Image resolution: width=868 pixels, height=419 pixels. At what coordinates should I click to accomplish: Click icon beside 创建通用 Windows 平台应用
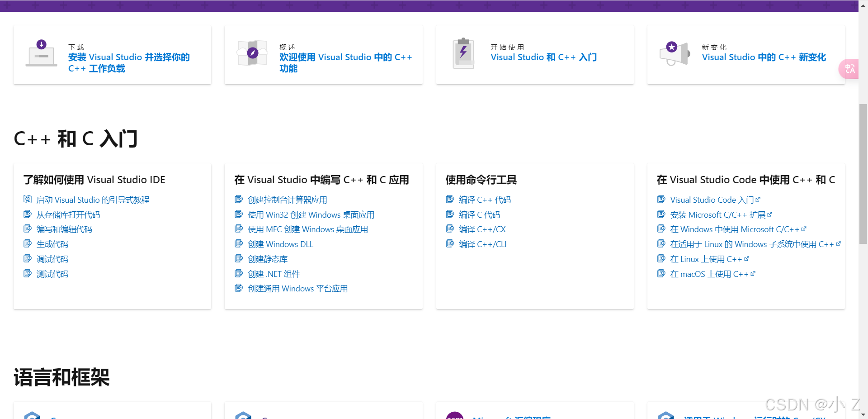coord(239,288)
